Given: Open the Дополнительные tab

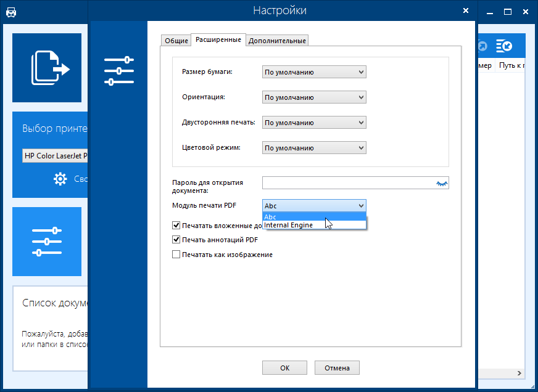Looking at the screenshot, I should coord(277,41).
